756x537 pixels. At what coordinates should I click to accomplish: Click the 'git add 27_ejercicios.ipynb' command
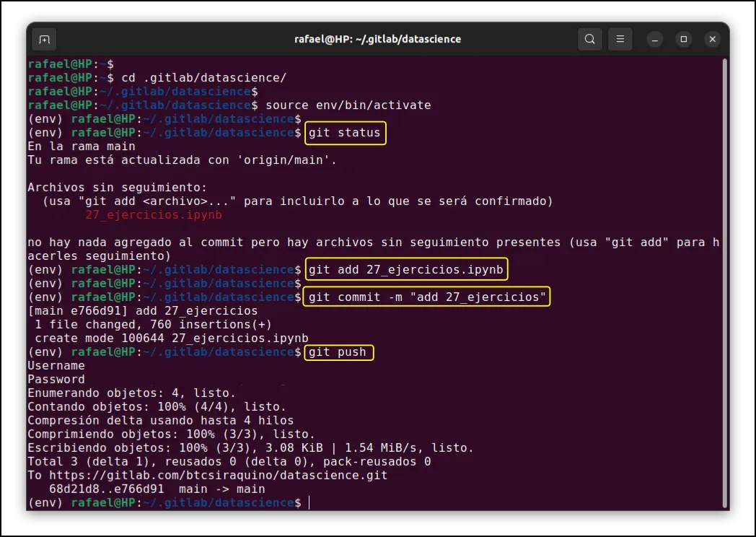pos(406,270)
